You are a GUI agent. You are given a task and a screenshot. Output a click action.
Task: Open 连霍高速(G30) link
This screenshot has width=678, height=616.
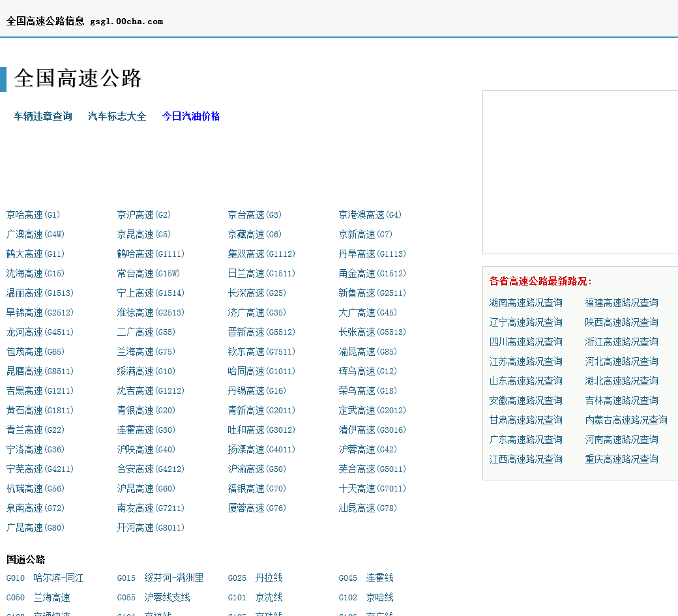146,430
